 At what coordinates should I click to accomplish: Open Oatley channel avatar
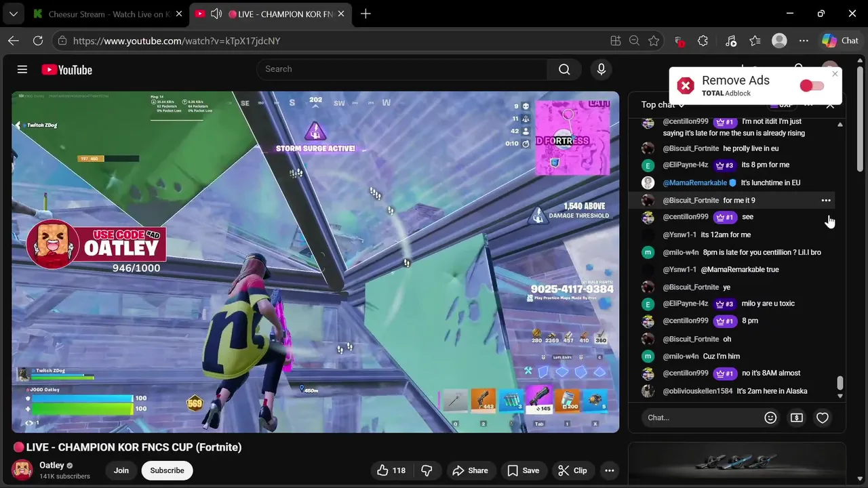(x=22, y=470)
